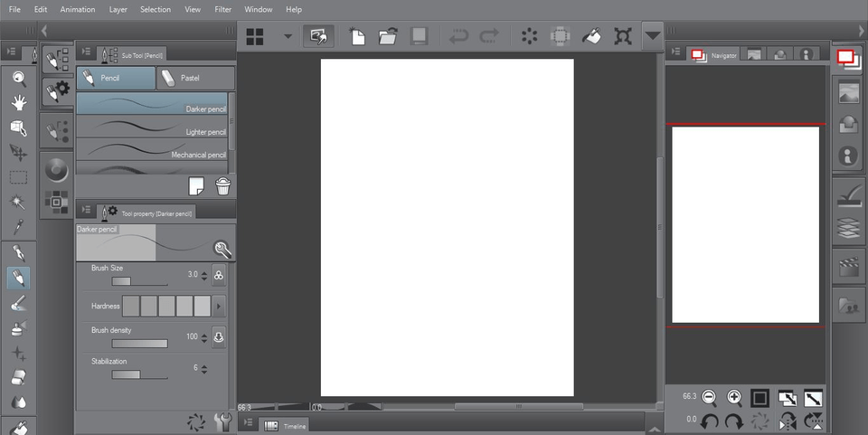868x435 pixels.
Task: Select the highlighted Pencil tool in tool palette
Action: (19, 278)
